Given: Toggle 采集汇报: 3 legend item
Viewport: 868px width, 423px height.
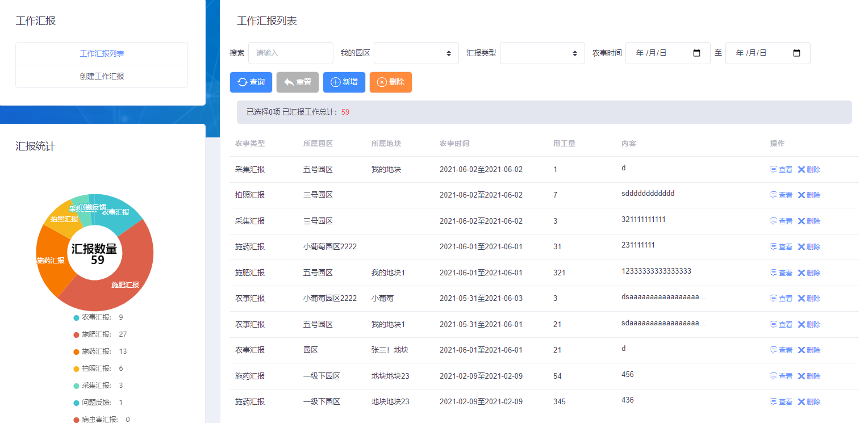Looking at the screenshot, I should pos(98,386).
